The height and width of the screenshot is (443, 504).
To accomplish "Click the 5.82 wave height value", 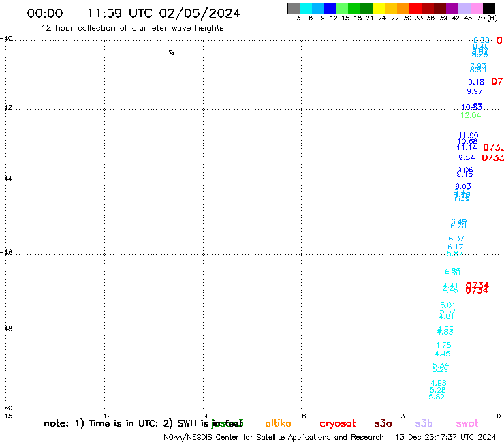I will pyautogui.click(x=437, y=397).
